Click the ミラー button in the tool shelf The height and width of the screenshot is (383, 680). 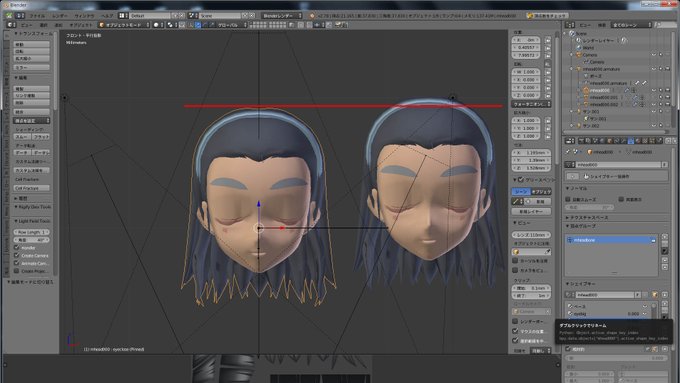tap(31, 67)
